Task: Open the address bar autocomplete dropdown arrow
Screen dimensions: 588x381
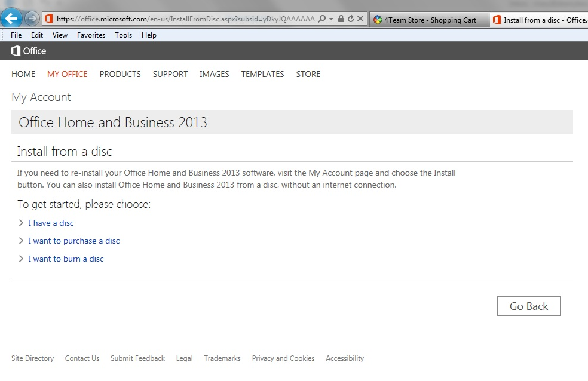Action: [x=331, y=19]
